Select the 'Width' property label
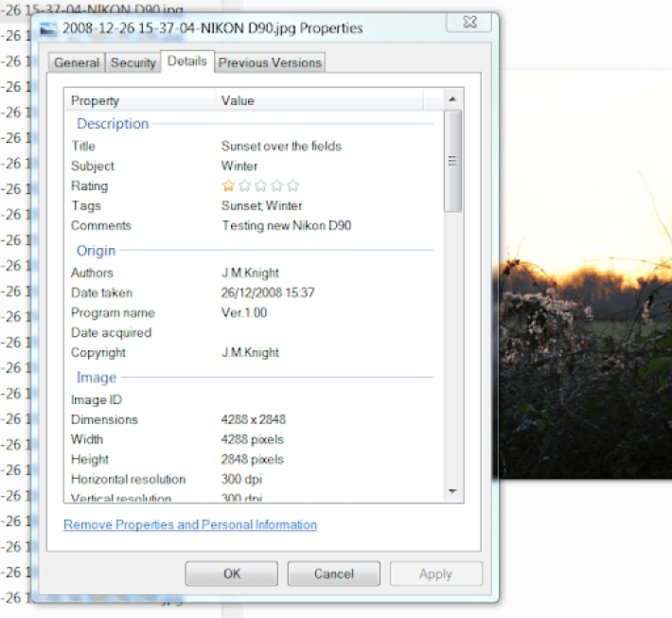The height and width of the screenshot is (618, 672). (x=87, y=439)
